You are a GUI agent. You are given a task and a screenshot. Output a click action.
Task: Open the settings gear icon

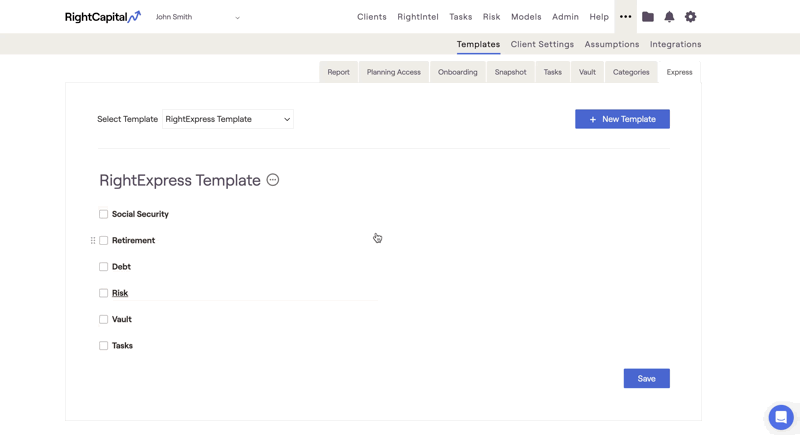[x=690, y=17]
